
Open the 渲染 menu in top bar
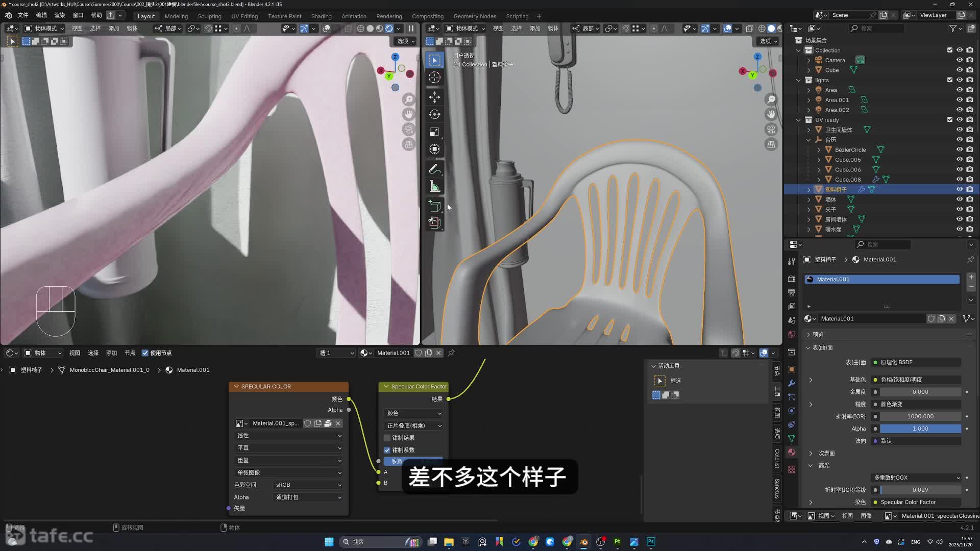click(60, 15)
